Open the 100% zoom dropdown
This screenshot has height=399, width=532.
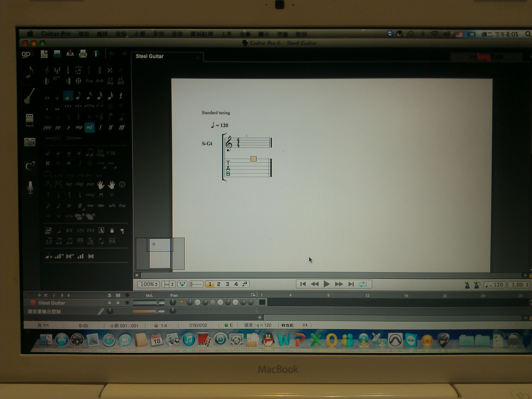[x=148, y=284]
